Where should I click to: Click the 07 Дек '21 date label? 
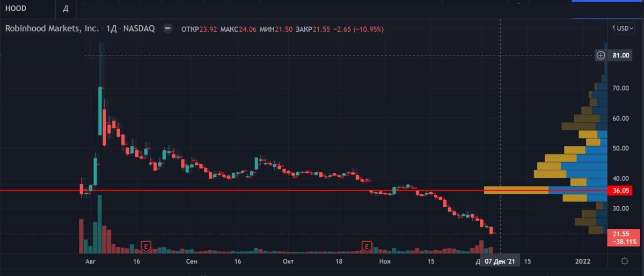[500, 262]
